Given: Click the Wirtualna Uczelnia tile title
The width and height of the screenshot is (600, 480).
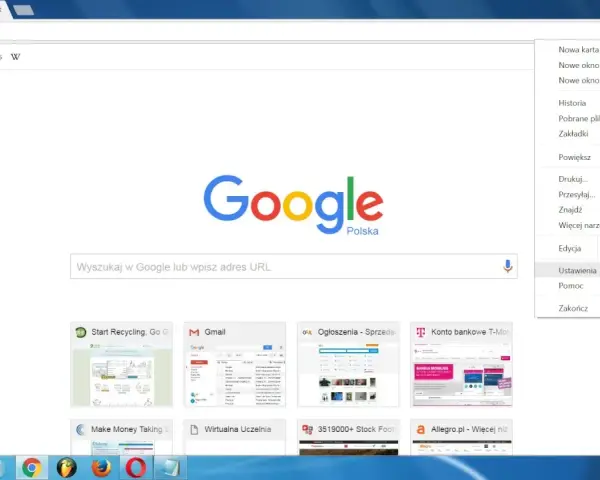Looking at the screenshot, I should (238, 429).
